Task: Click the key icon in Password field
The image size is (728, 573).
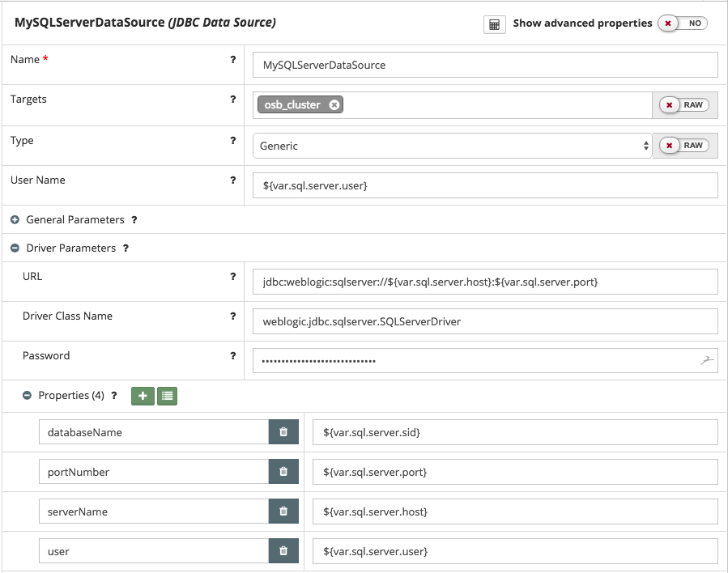Action: tap(705, 361)
